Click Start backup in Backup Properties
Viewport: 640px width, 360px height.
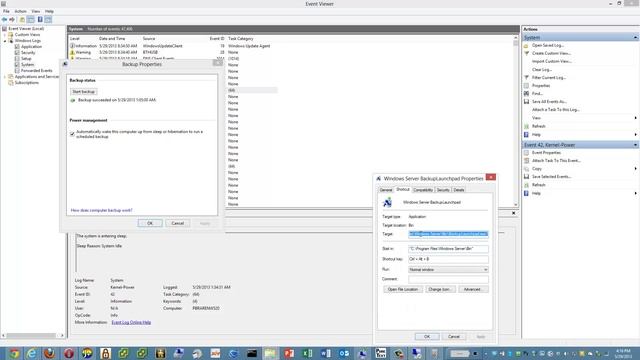tap(84, 92)
